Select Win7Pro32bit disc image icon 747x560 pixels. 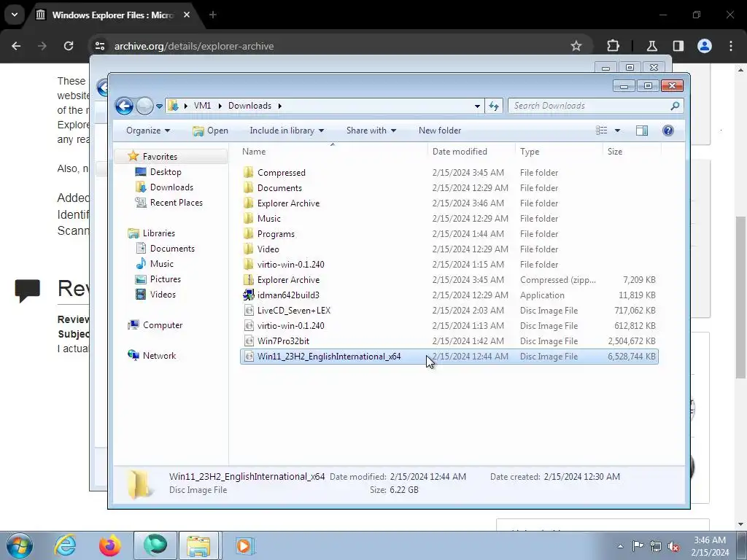click(x=248, y=341)
